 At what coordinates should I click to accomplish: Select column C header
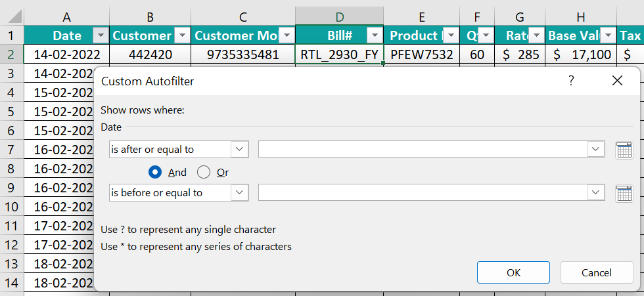[243, 17]
